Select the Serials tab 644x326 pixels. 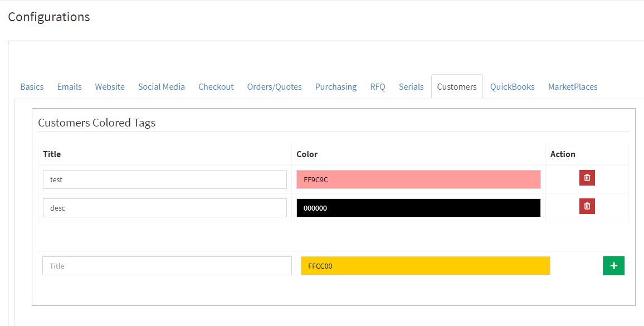[x=411, y=87]
